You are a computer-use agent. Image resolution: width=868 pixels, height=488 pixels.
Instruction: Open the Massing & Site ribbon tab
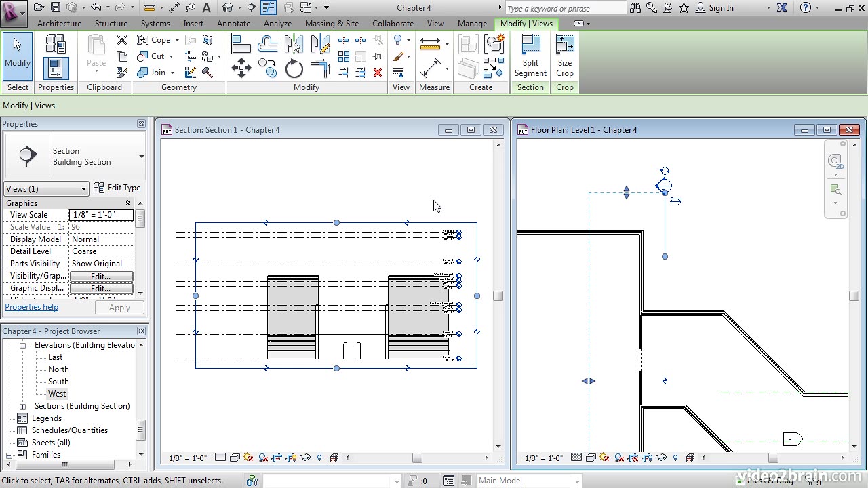point(332,23)
